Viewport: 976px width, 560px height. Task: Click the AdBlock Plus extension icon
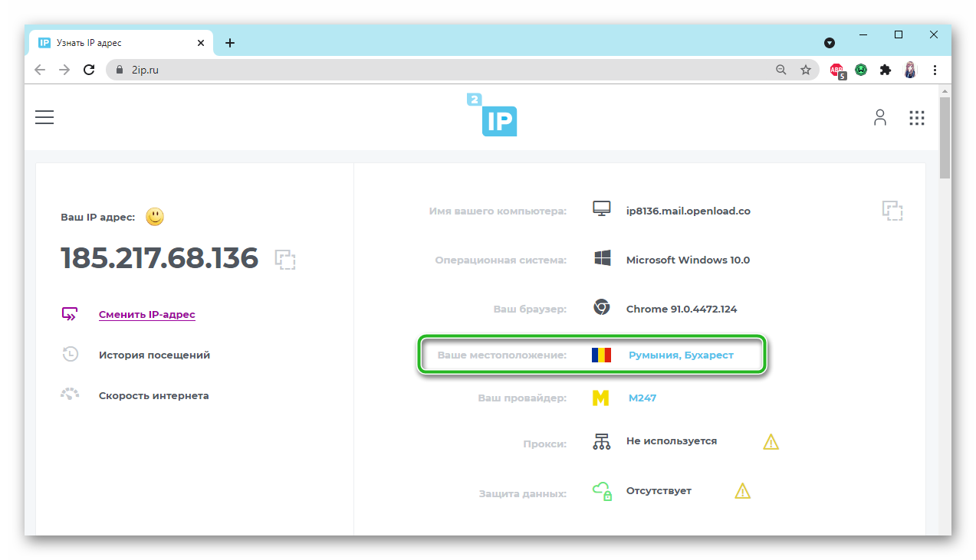tap(837, 70)
